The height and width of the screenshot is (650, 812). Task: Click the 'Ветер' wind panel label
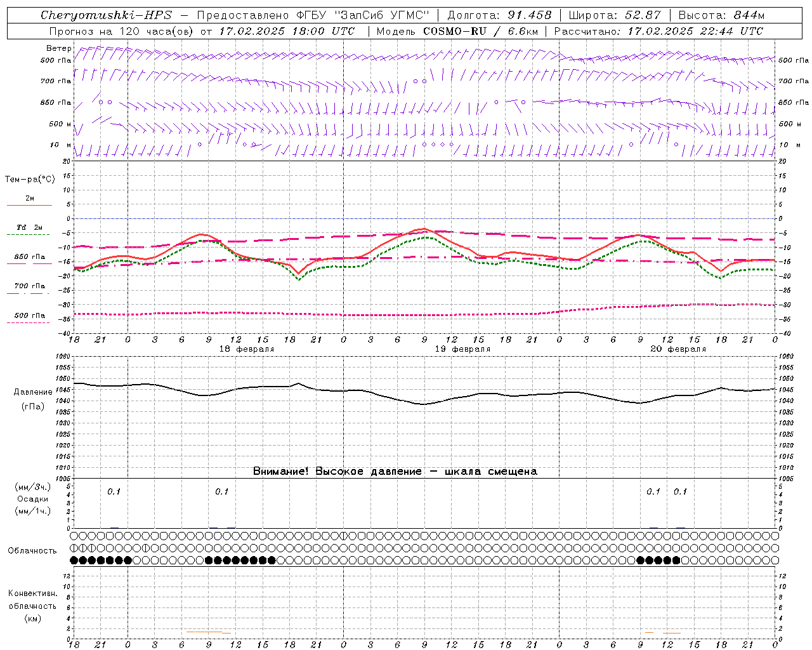coord(59,48)
